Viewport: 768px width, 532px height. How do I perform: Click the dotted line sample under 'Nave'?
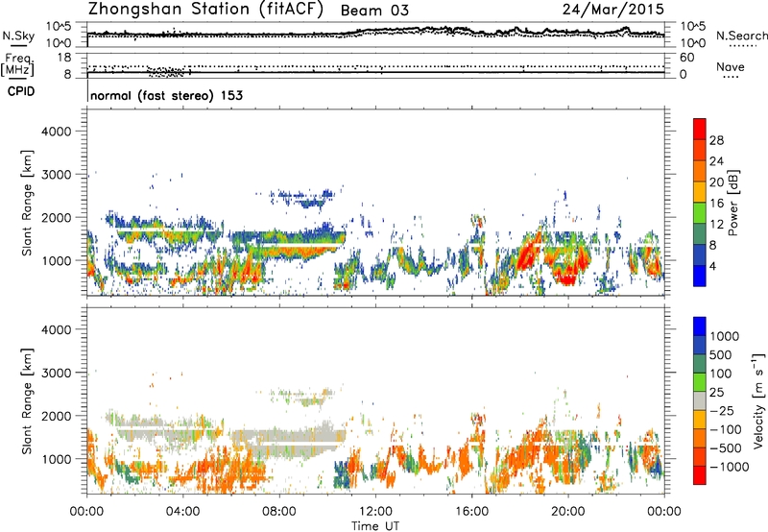click(x=731, y=78)
